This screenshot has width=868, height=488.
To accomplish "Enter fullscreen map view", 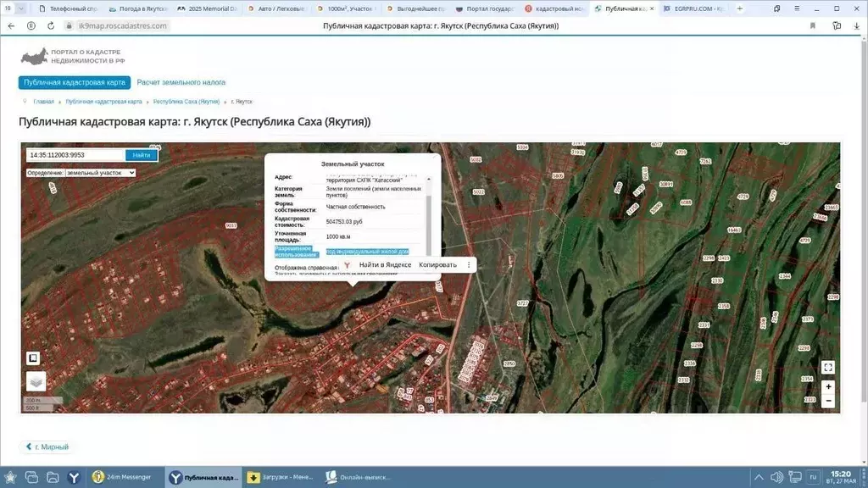I will coord(828,367).
